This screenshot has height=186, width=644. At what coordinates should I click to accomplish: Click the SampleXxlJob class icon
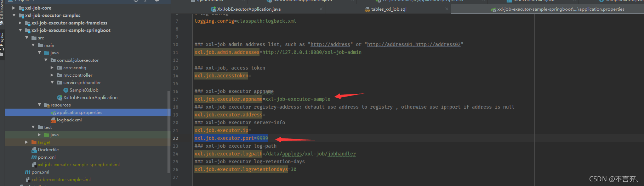66,90
